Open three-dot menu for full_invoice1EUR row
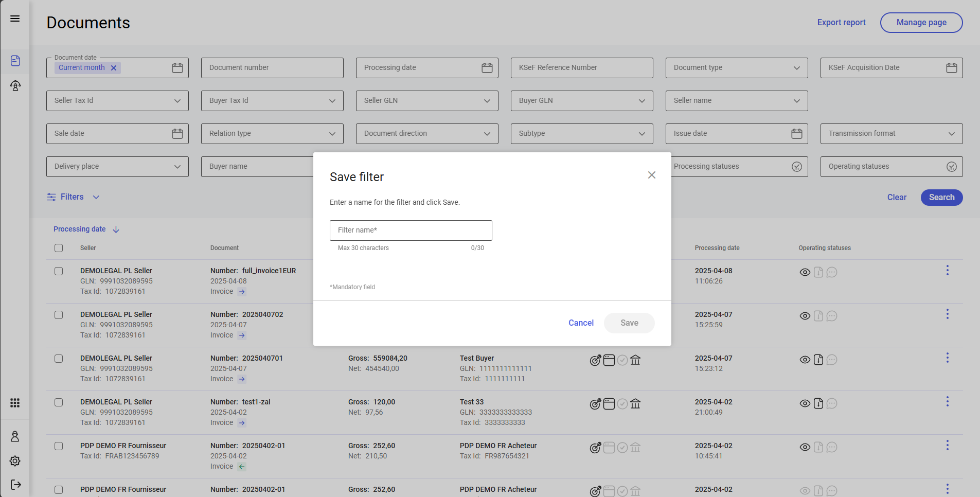Viewport: 980px width, 497px height. tap(947, 271)
